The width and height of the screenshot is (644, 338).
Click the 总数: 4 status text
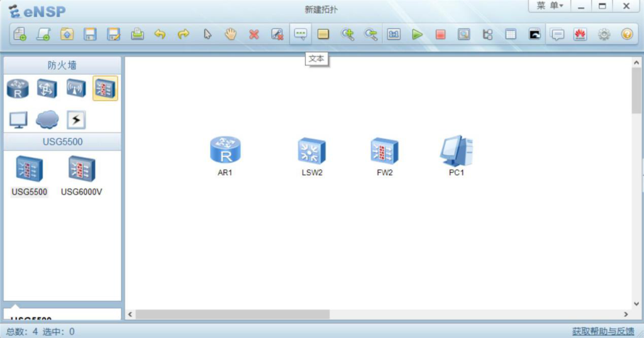pyautogui.click(x=22, y=332)
